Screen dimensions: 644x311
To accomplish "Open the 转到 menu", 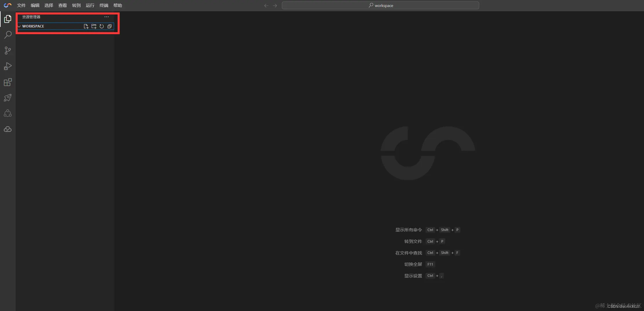I will (76, 6).
